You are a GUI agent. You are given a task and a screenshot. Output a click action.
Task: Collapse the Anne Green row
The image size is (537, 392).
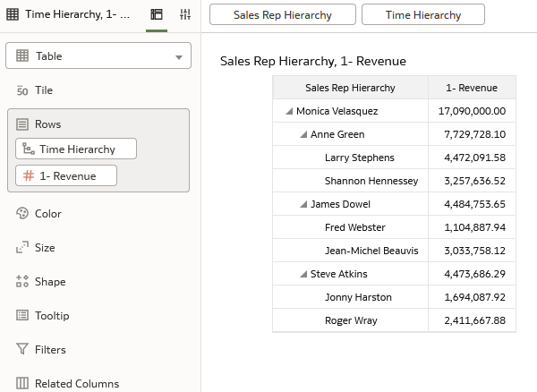tap(303, 135)
